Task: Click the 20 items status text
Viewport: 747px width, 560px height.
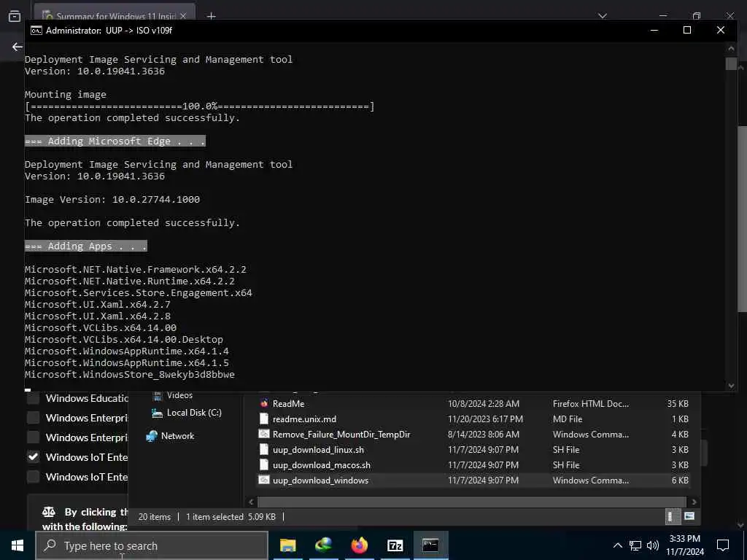Action: (155, 517)
